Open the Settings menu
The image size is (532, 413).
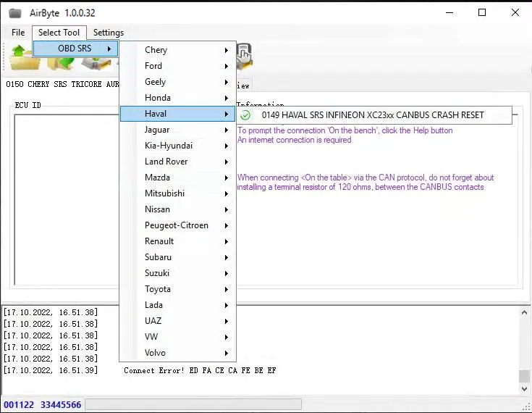108,33
